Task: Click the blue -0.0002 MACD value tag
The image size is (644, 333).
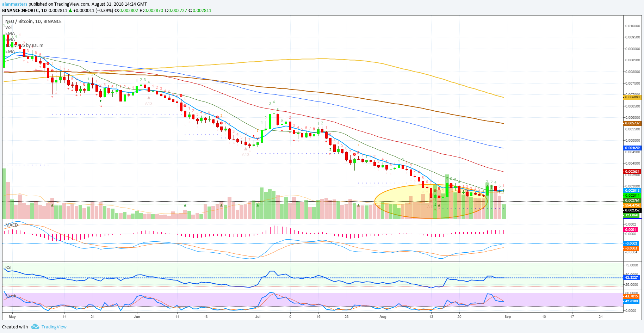Action: (631, 243)
